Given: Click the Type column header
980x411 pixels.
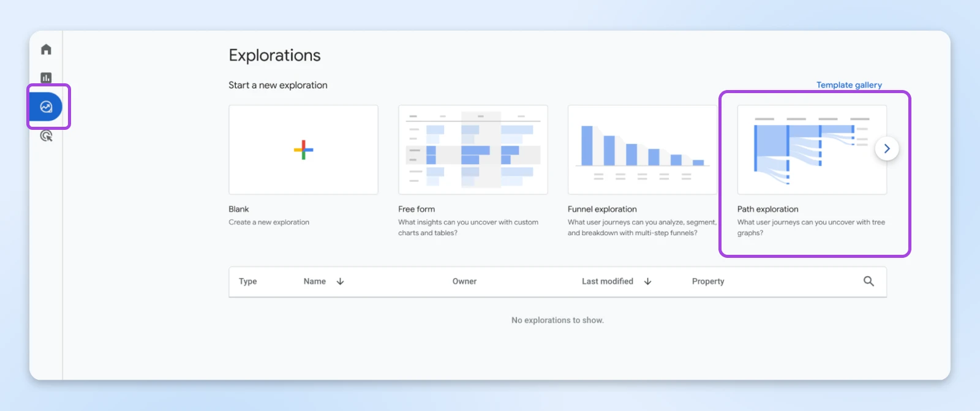Looking at the screenshot, I should click(248, 282).
